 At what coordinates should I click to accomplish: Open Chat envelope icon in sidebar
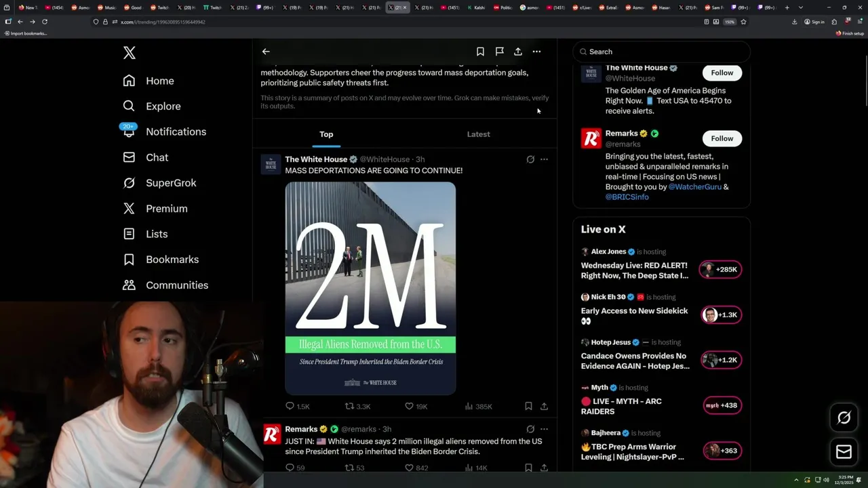pos(129,157)
